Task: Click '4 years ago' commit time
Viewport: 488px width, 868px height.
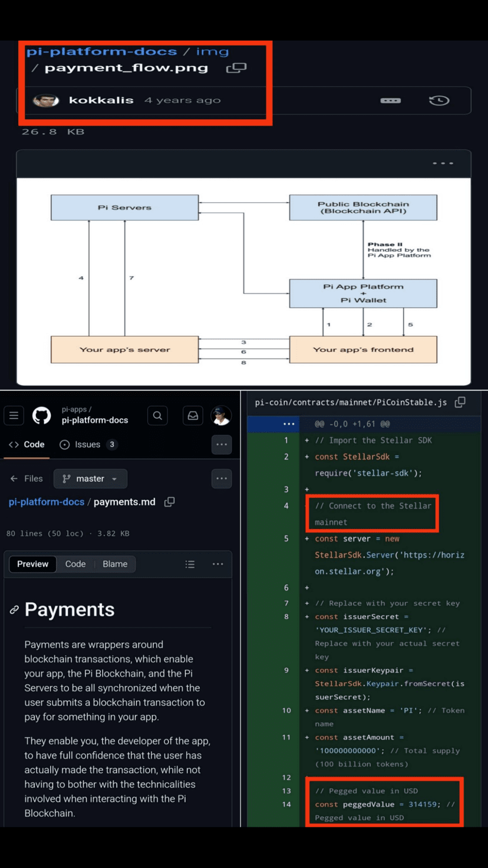Action: 183,100
